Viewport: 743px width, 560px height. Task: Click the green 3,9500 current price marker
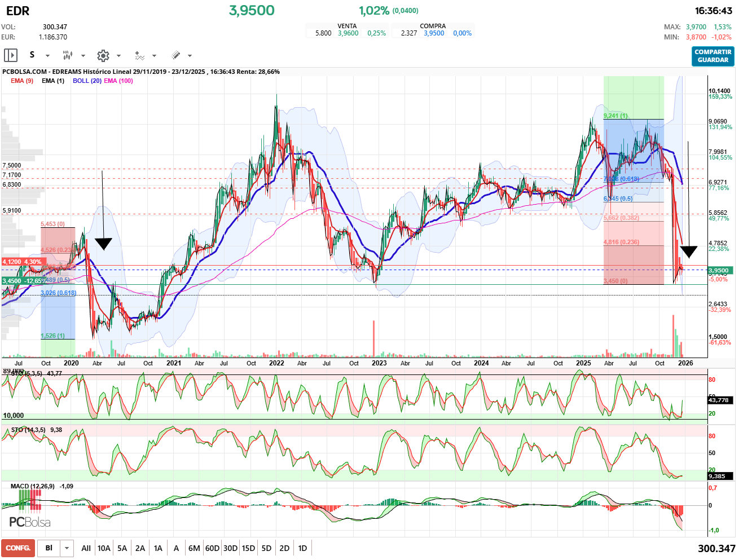point(720,270)
